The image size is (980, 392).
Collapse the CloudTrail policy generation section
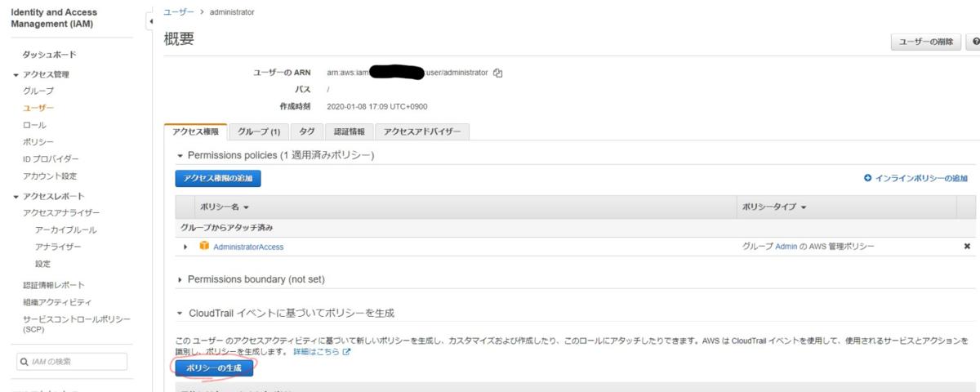(x=180, y=314)
